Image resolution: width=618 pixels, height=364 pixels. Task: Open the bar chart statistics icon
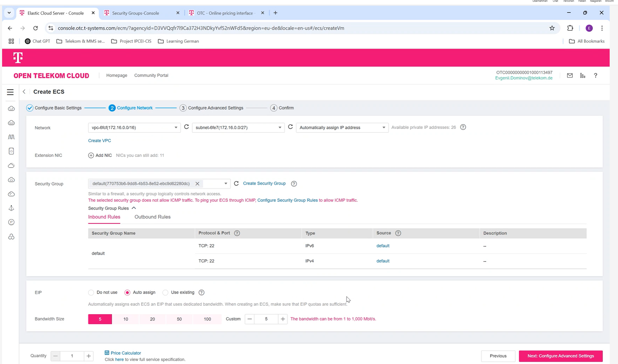tap(583, 76)
